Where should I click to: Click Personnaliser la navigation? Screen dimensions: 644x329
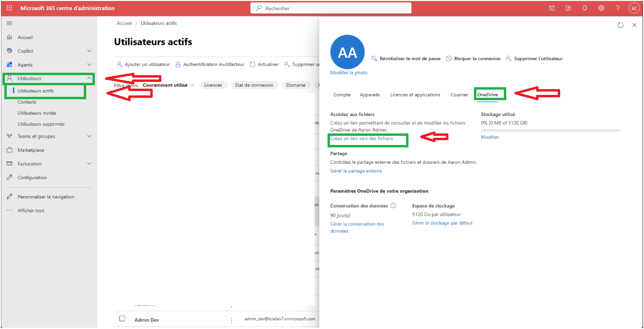[x=46, y=197]
